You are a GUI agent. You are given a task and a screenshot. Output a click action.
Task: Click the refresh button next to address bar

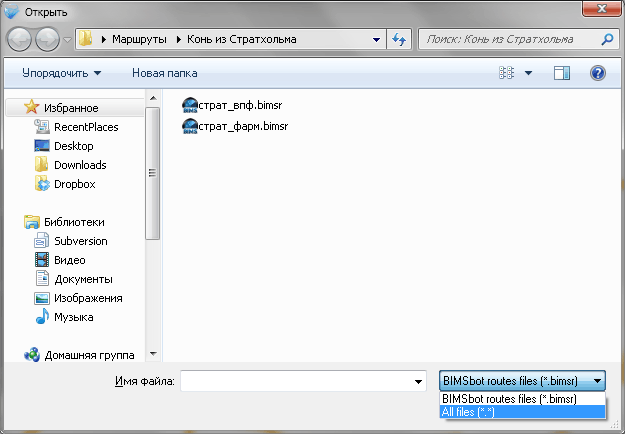399,40
